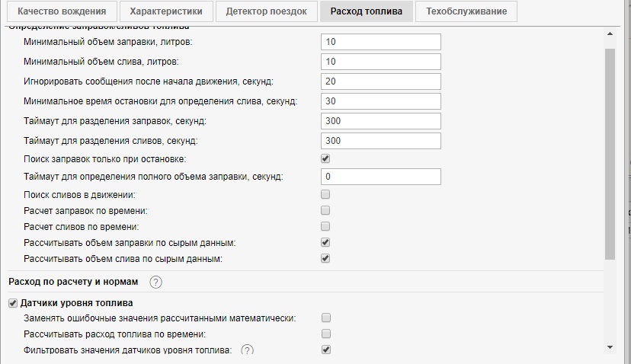The width and height of the screenshot is (631, 364).
Task: Click Игнорировать сообщения после начала движения field
Action: tap(380, 81)
